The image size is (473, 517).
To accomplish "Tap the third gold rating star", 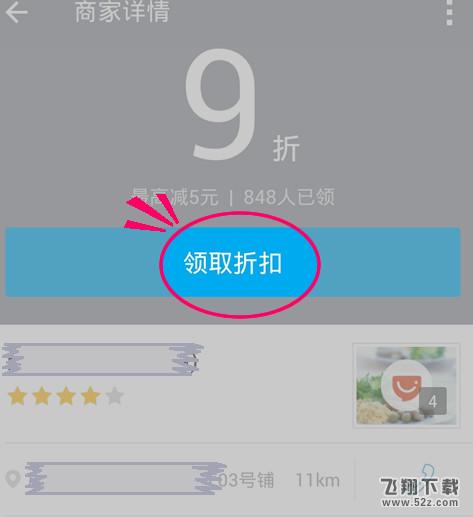I will [66, 396].
